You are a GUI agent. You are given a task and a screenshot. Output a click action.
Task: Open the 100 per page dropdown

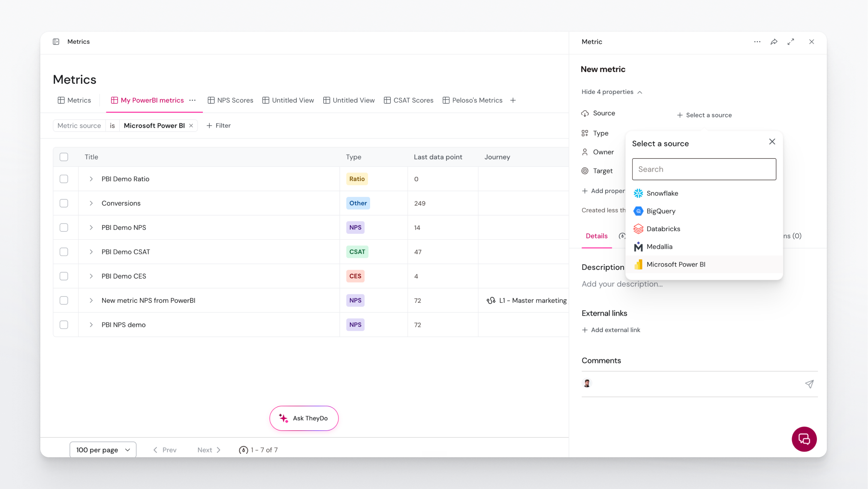pyautogui.click(x=103, y=450)
